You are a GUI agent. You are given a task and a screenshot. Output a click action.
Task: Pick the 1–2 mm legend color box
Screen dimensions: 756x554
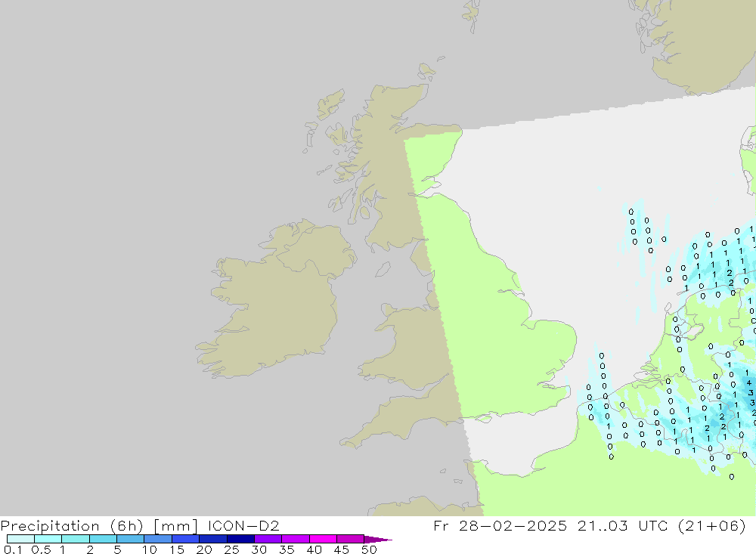(76, 539)
